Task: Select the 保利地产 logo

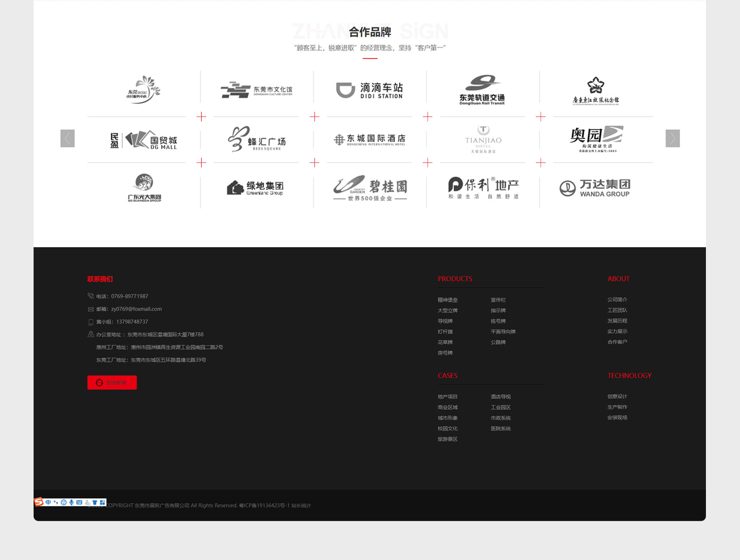Action: 483,188
